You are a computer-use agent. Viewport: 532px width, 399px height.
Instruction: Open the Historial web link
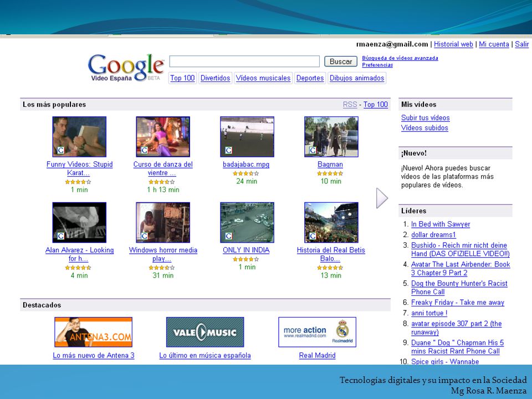453,44
